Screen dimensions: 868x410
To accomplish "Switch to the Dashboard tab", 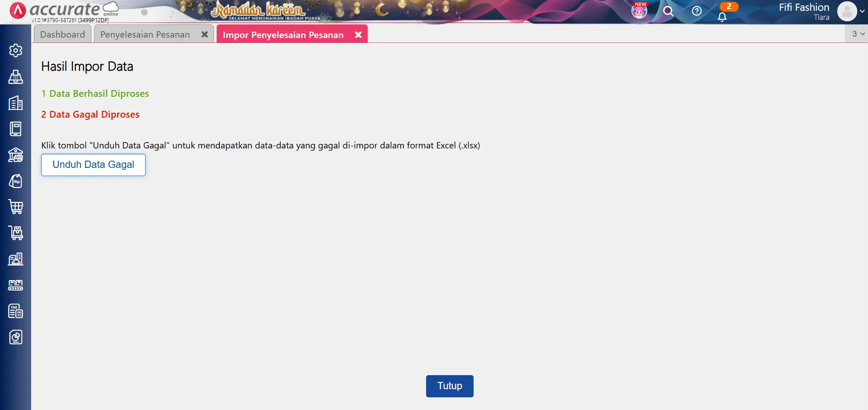I will [x=62, y=34].
